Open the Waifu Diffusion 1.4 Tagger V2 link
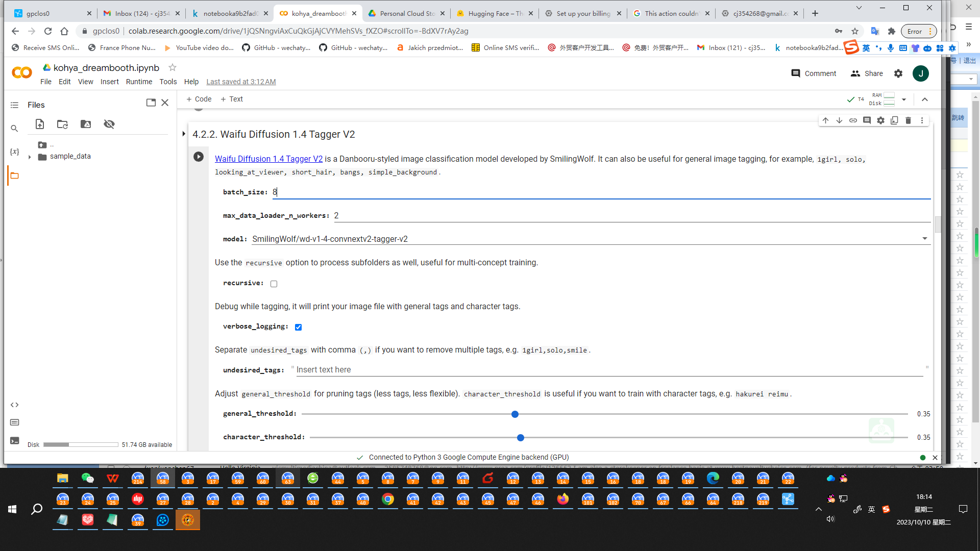 point(268,159)
